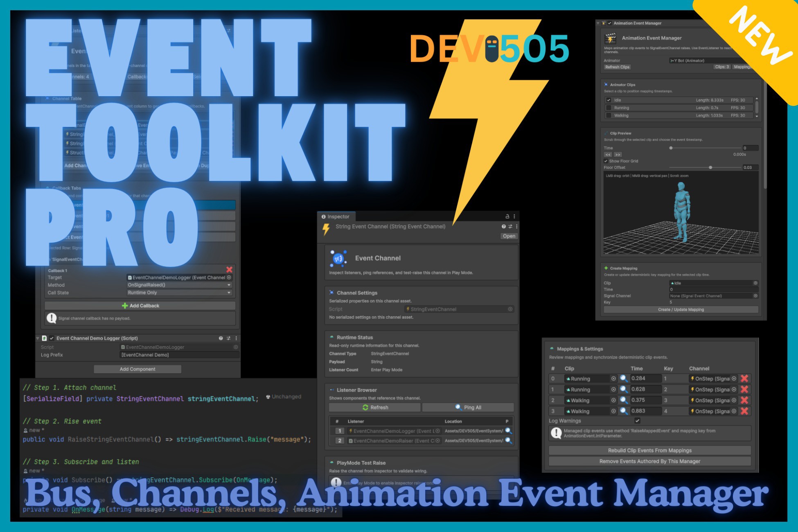The width and height of the screenshot is (798, 532).
Task: Click the Log Prefix input field
Action: tap(180, 355)
